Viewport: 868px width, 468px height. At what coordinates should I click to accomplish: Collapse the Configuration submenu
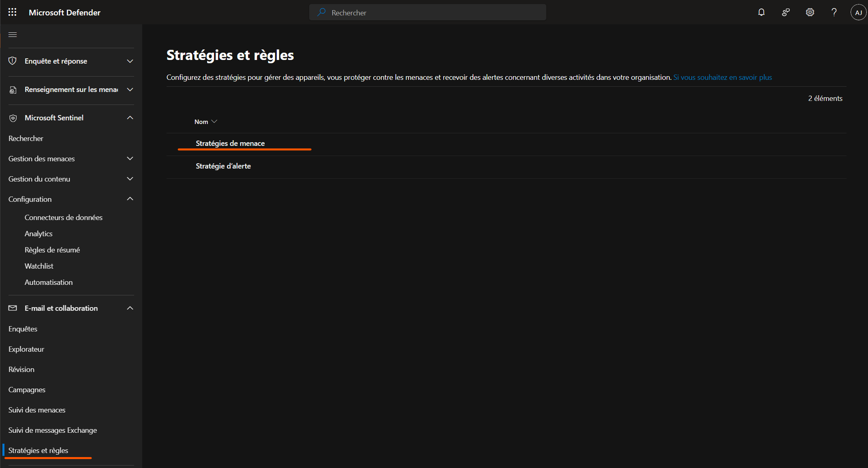[x=71, y=199]
